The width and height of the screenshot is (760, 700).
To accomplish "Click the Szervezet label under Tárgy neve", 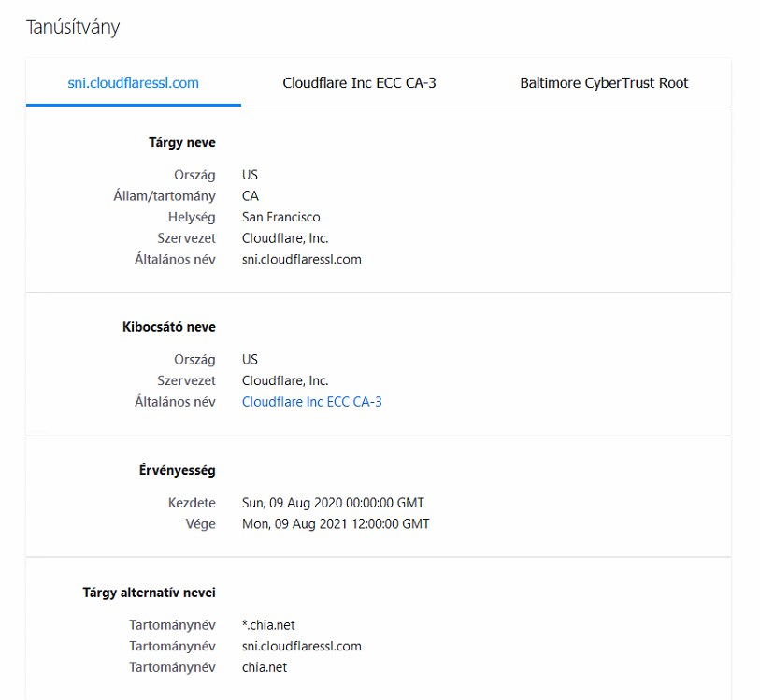I will click(186, 238).
